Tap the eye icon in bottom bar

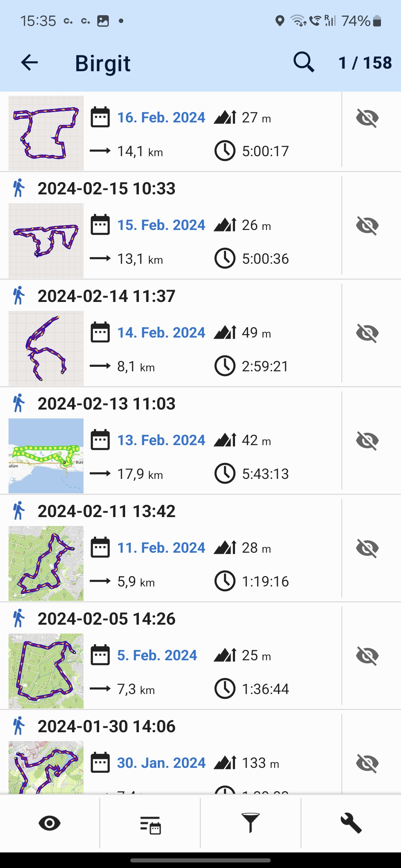[50, 823]
